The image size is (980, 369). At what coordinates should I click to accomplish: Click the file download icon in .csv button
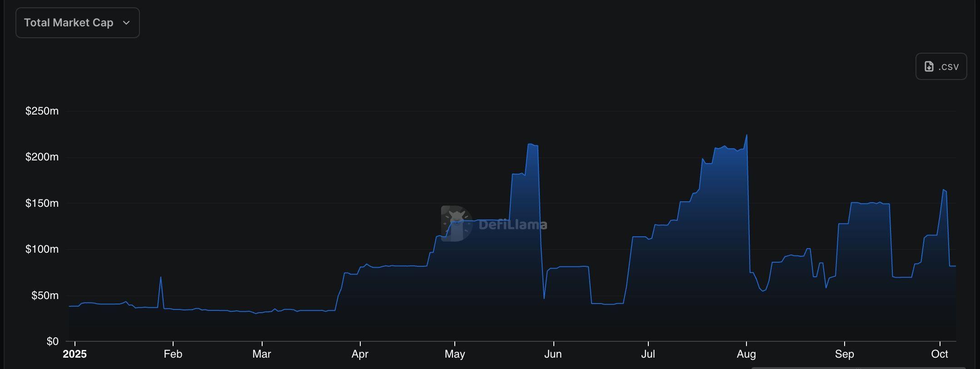[929, 67]
